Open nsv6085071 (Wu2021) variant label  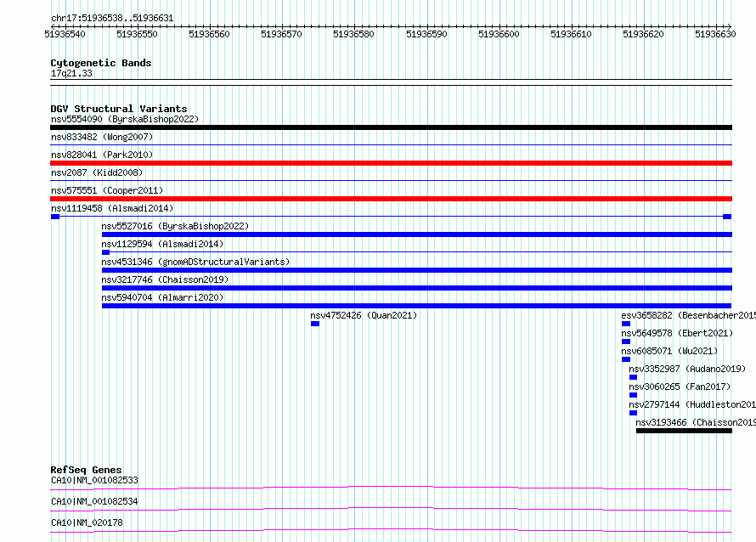click(669, 351)
